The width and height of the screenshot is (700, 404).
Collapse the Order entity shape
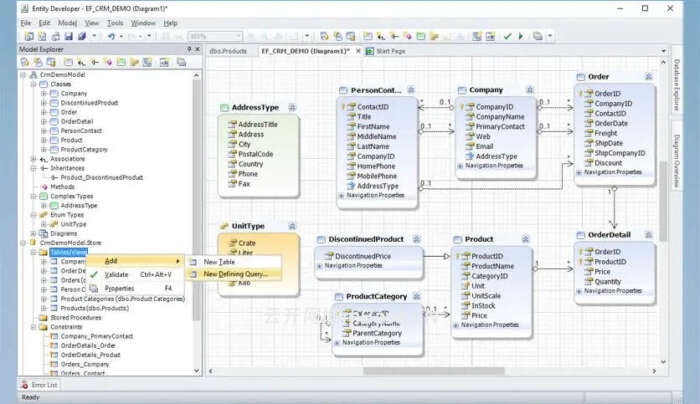point(646,77)
